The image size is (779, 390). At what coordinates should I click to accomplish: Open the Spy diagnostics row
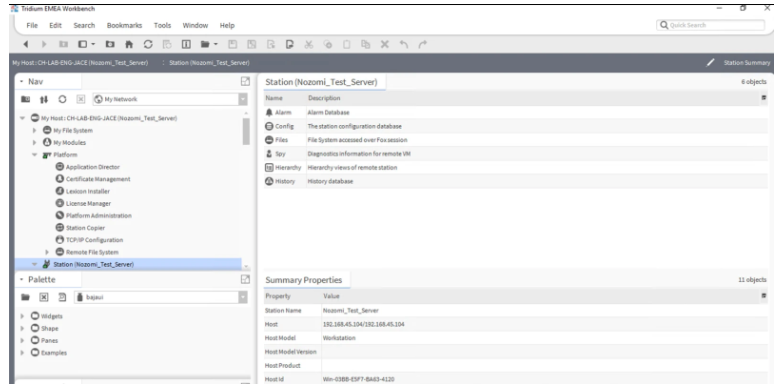[x=516, y=154]
